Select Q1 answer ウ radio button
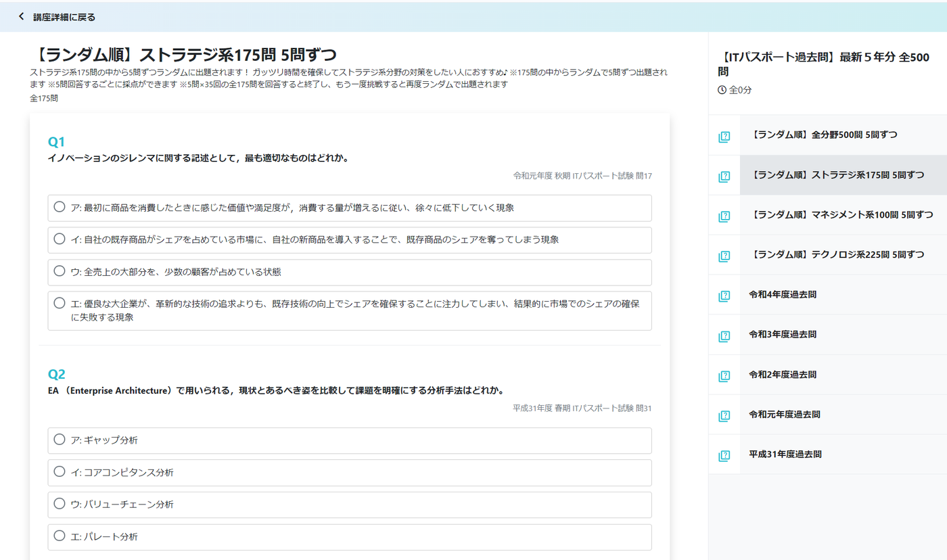 [x=60, y=271]
